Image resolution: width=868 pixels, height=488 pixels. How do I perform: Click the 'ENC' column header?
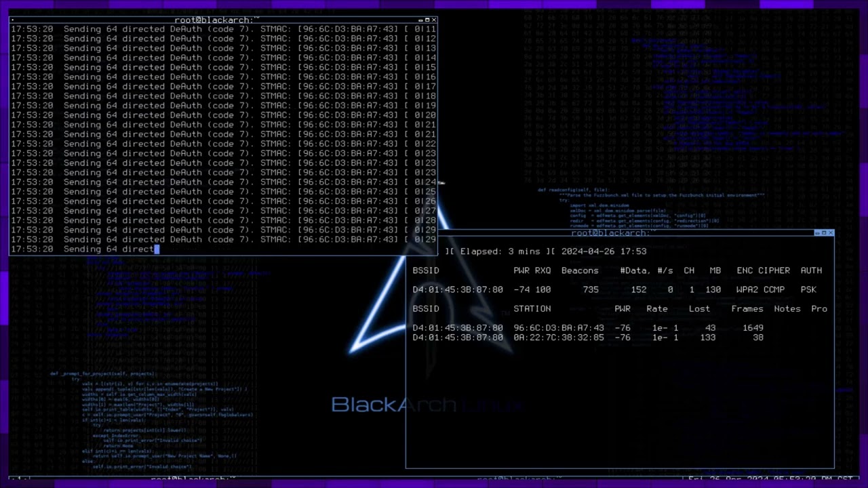(745, 270)
